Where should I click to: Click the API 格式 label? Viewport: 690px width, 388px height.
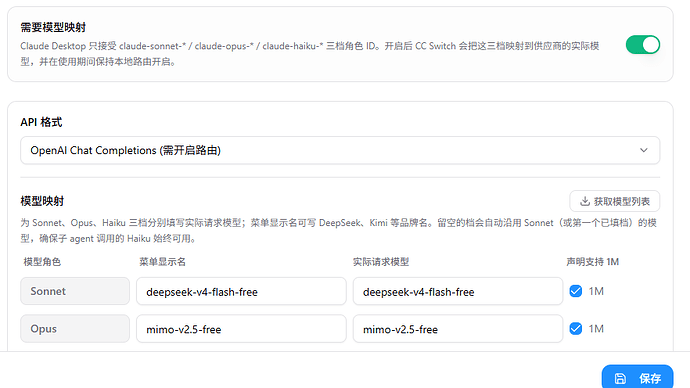click(41, 122)
